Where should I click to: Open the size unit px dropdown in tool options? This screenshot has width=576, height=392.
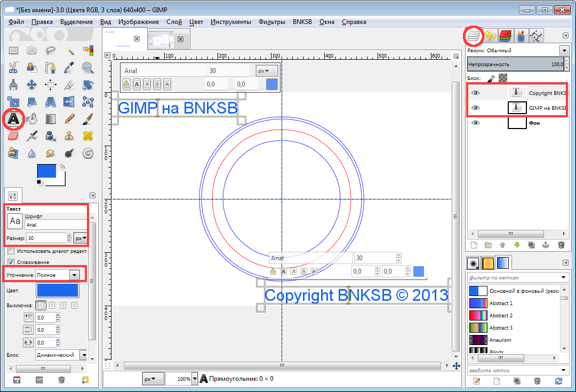pos(81,238)
